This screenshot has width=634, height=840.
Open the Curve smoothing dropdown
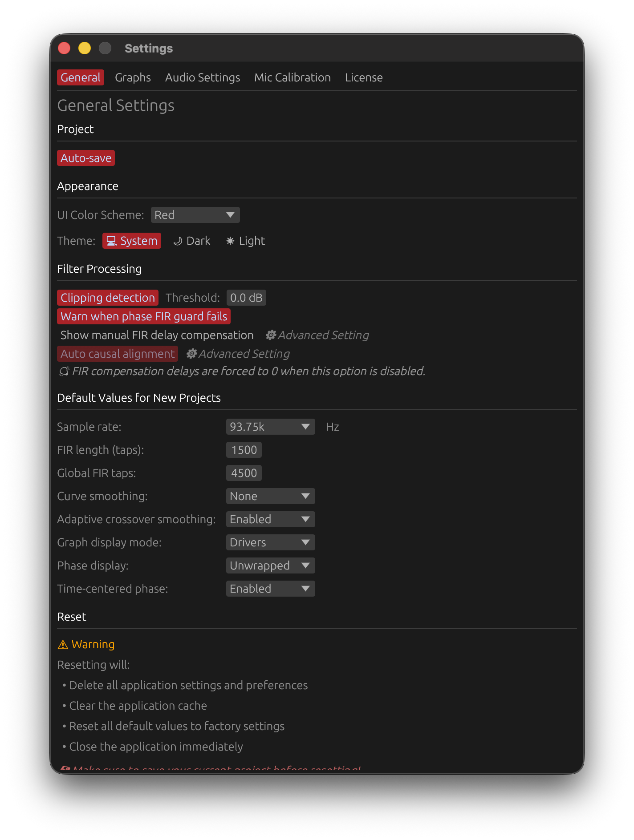271,496
